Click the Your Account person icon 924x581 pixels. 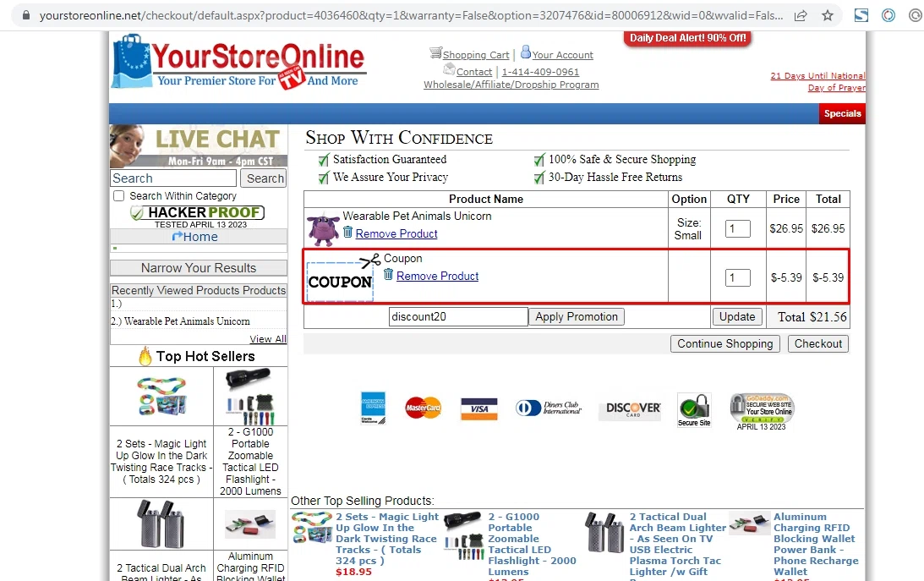[x=526, y=52]
